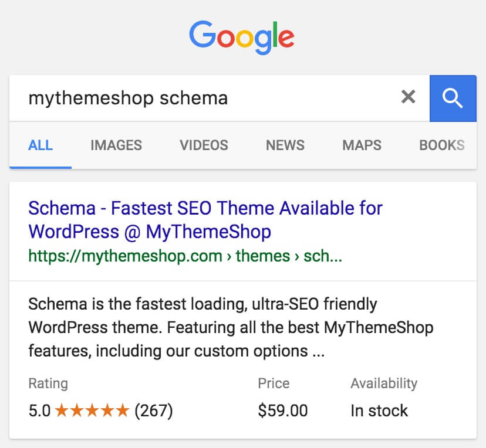This screenshot has height=448, width=486.
Task: Click the Availability column label
Action: [x=384, y=383]
